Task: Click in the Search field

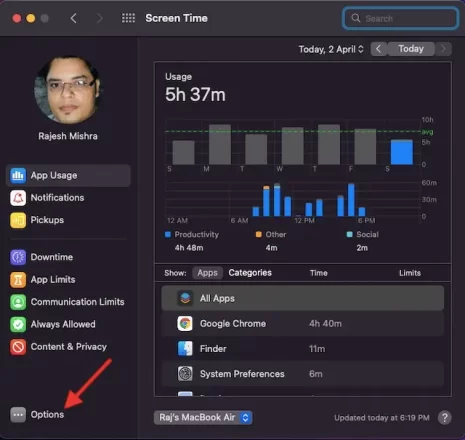Action: (x=400, y=18)
